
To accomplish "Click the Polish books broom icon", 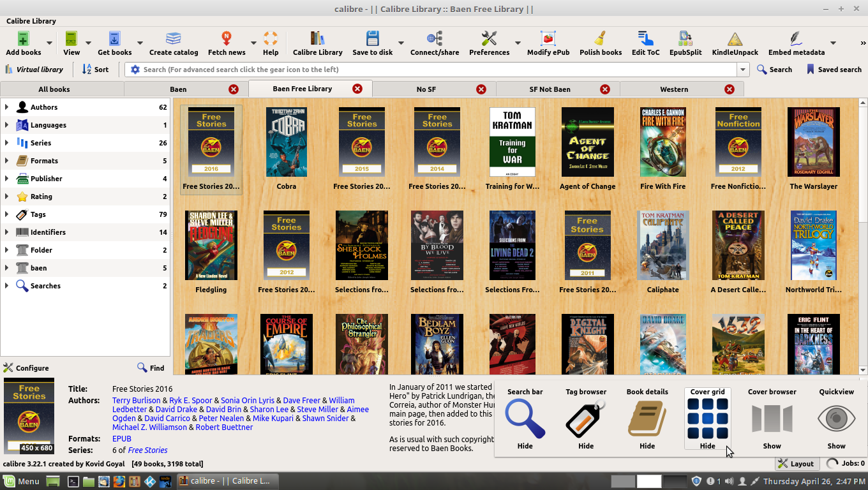I will (601, 38).
